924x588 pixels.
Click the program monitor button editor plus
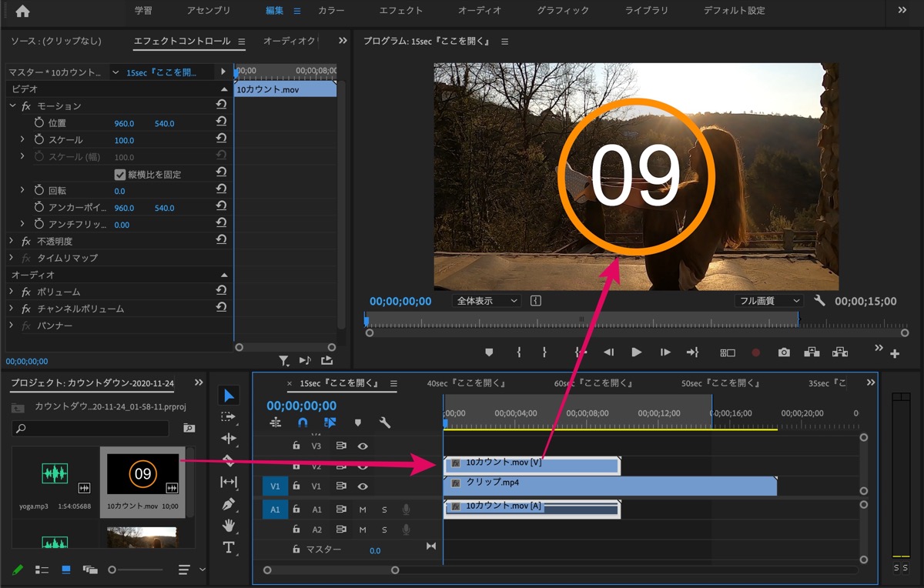click(895, 354)
